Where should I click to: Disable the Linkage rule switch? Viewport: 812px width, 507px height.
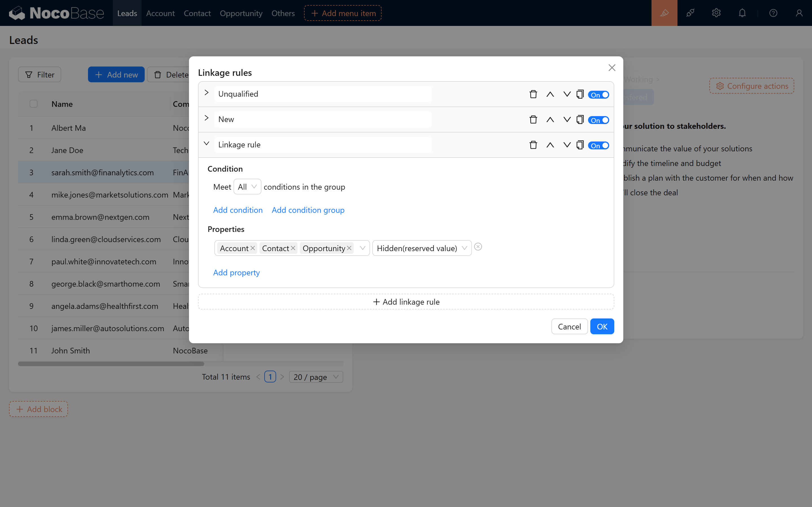coord(598,145)
